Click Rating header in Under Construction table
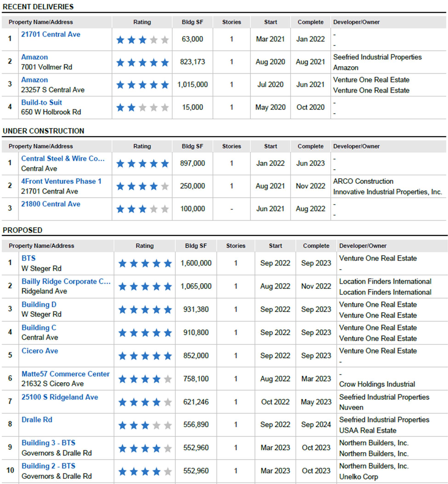This screenshot has width=448, height=484. click(142, 146)
